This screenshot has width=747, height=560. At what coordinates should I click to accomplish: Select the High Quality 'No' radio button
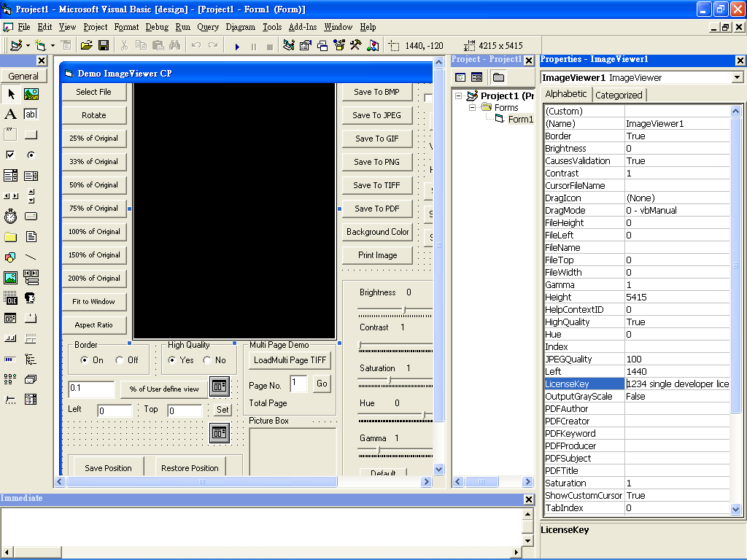[x=207, y=360]
